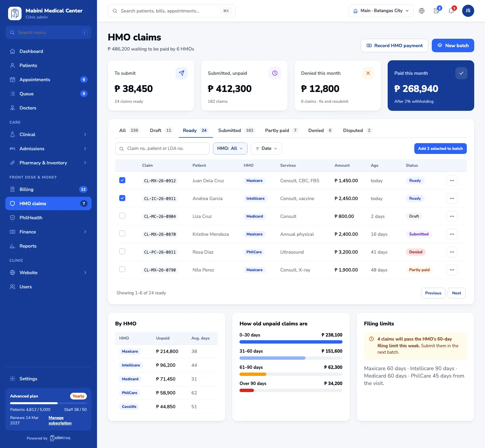Image resolution: width=485 pixels, height=448 pixels.
Task: Open row actions for claim CL-MC-26-0904
Action: (452, 216)
